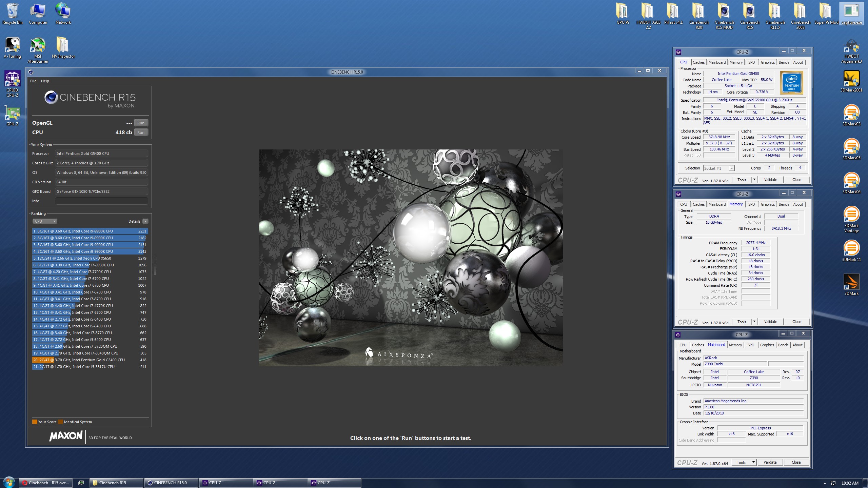Open Tools dropdown arrow in top CPU-Z window

pyautogui.click(x=754, y=180)
